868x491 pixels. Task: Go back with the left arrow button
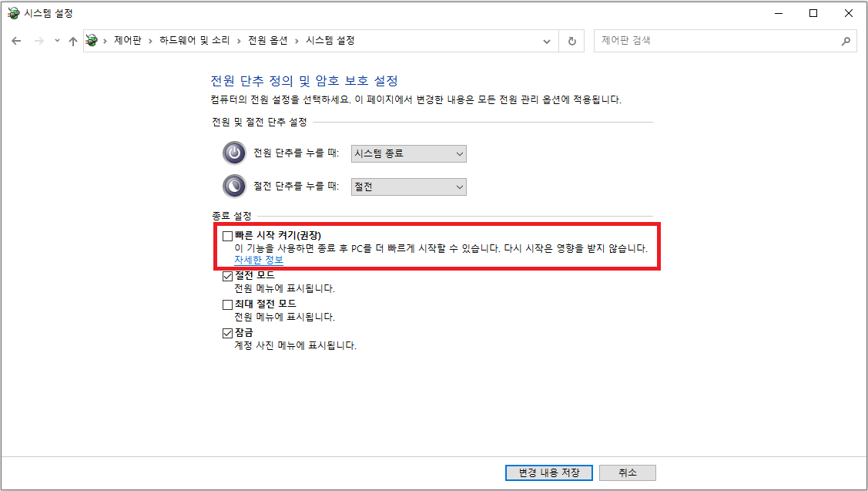coord(17,41)
